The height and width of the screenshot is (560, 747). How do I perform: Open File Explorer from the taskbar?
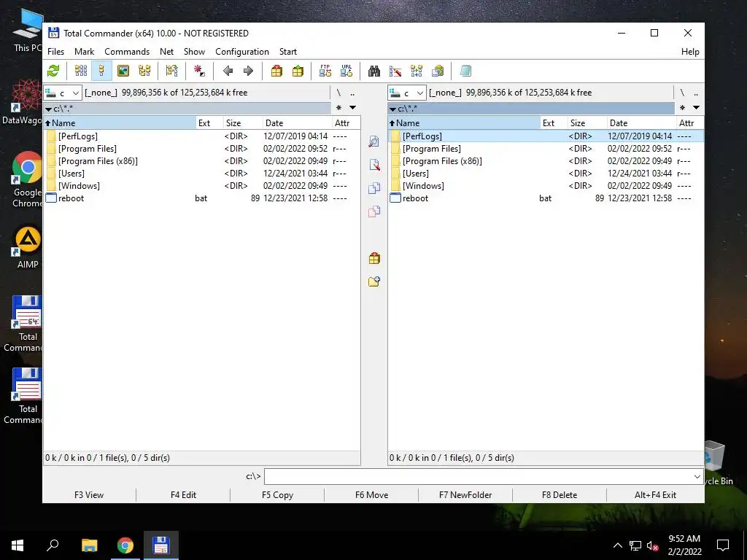[89, 545]
